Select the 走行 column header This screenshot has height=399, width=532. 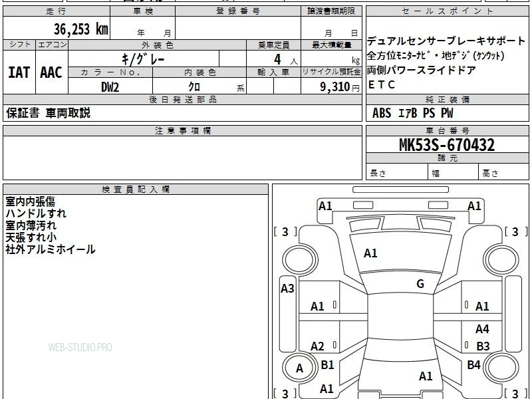click(57, 11)
